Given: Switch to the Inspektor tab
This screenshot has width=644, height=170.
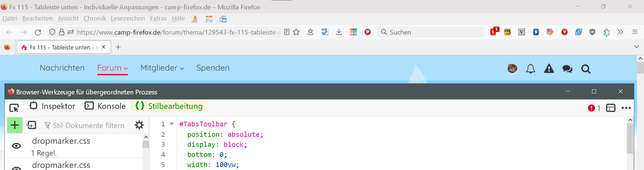Looking at the screenshot, I should tap(52, 106).
